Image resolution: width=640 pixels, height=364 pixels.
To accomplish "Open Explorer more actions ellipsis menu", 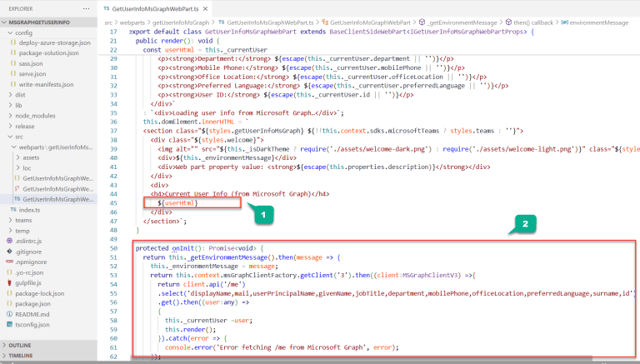I will 86,8.
